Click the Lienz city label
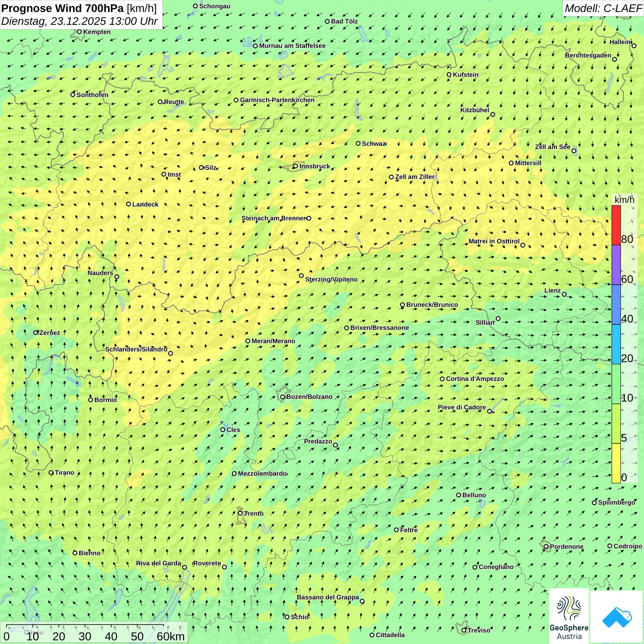 point(552,290)
